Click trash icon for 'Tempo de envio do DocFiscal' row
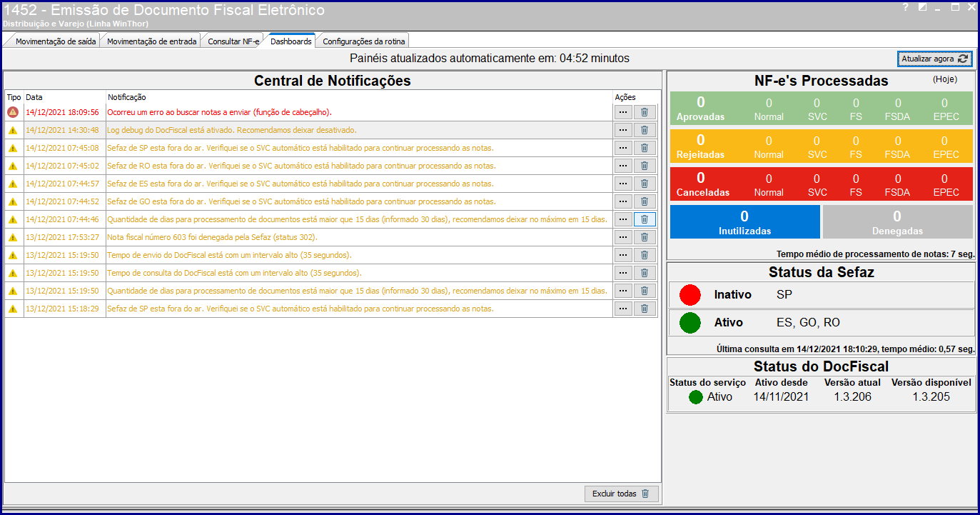This screenshot has height=515, width=980. click(x=645, y=255)
